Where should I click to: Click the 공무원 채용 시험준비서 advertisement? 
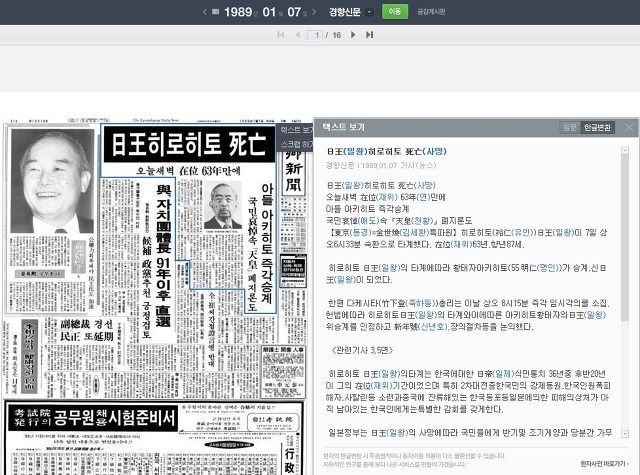point(93,417)
